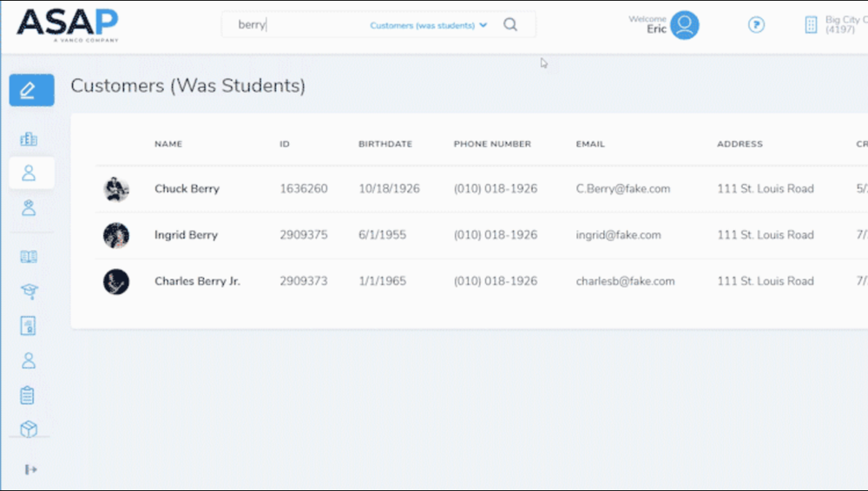Click Chuck Berry's phone number
This screenshot has height=491, width=868.
coord(496,189)
